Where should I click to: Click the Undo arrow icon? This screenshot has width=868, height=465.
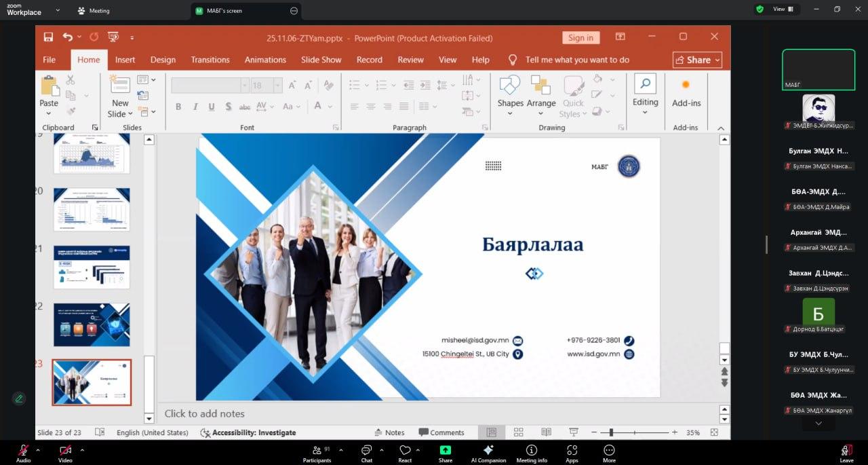pos(67,37)
